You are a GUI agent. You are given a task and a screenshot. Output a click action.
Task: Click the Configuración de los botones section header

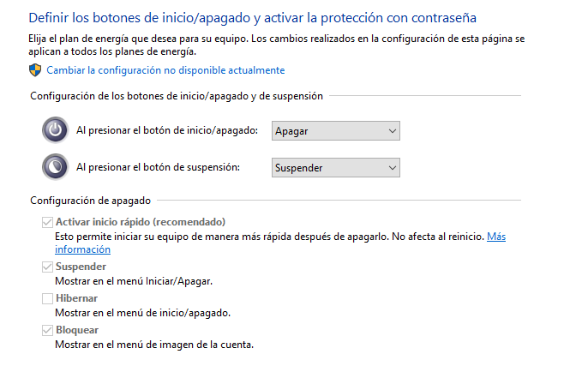(x=177, y=96)
